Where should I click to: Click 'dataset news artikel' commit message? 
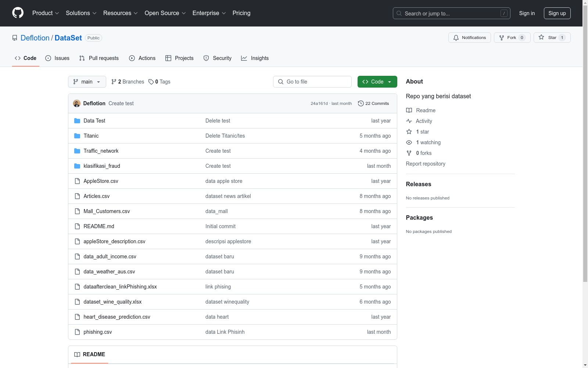[228, 196]
